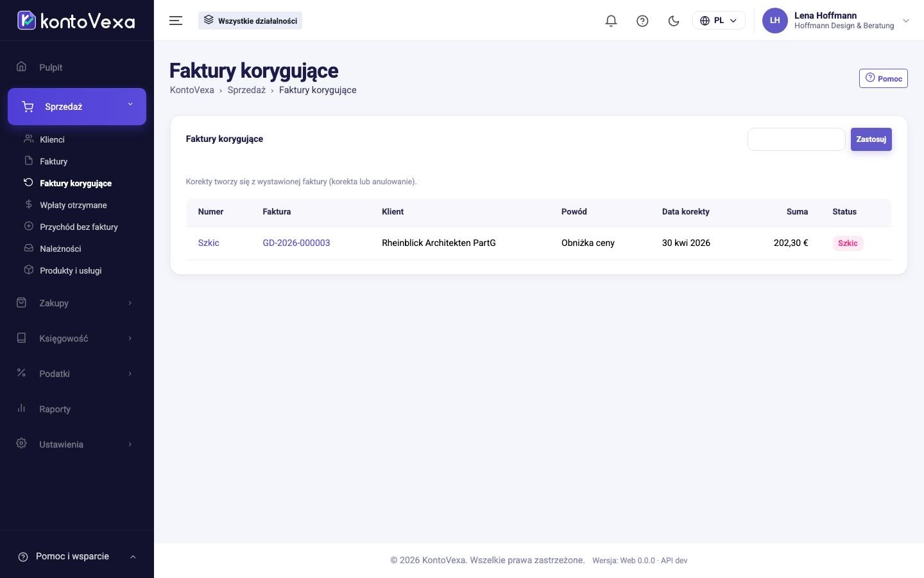Toggle dark mode moon icon
924x578 pixels.
(x=674, y=21)
